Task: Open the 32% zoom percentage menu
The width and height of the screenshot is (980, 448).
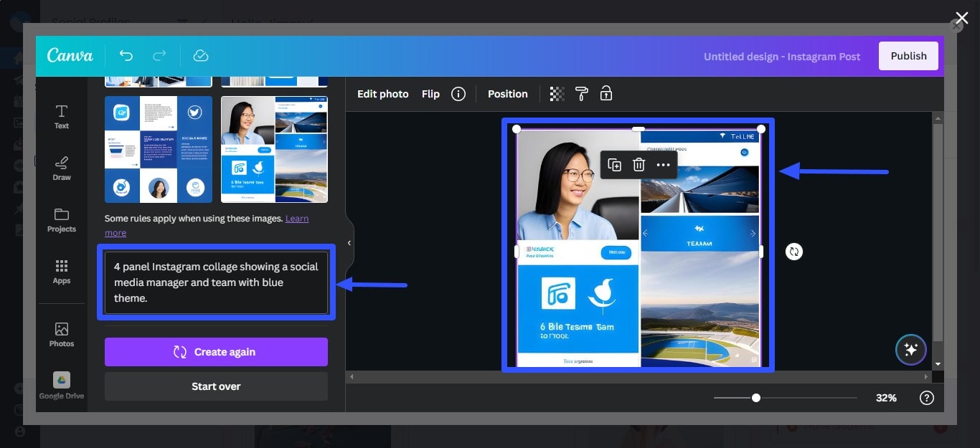Action: coord(886,398)
